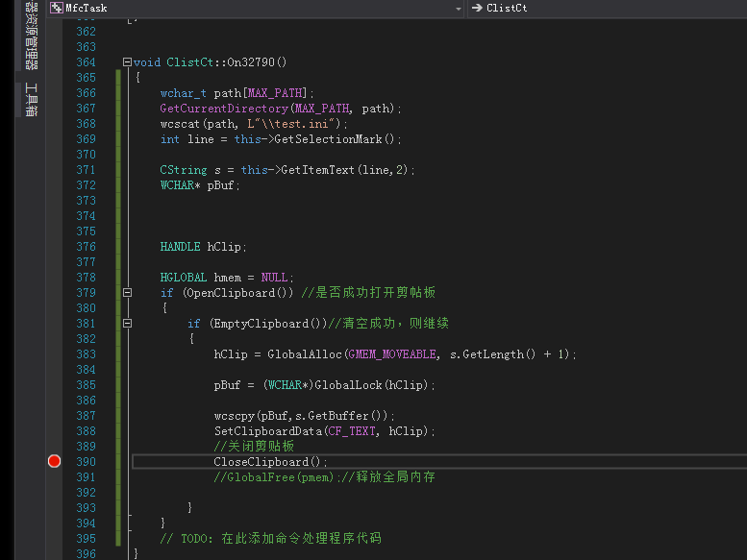Click the HGLOBAL hmem = NULL line
The image size is (747, 560).
(227, 278)
